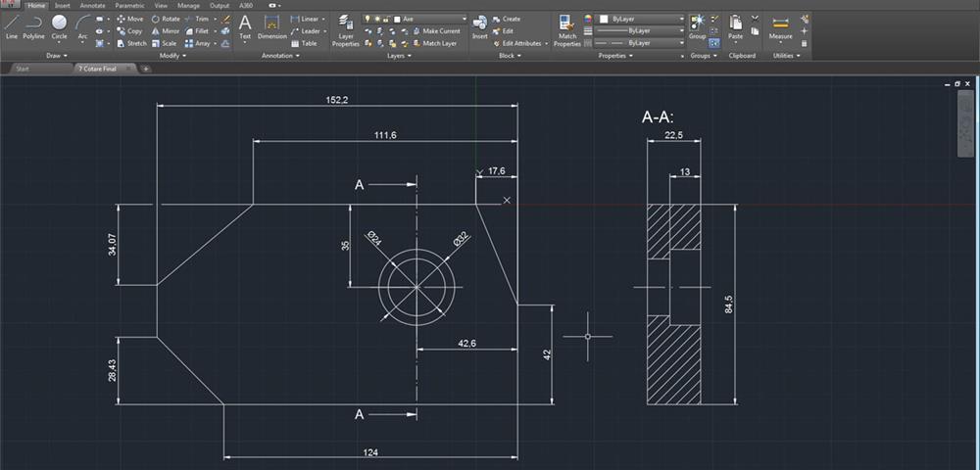Open the lineweight ByLayer dropdown
This screenshot has height=470, width=980.
[639, 30]
